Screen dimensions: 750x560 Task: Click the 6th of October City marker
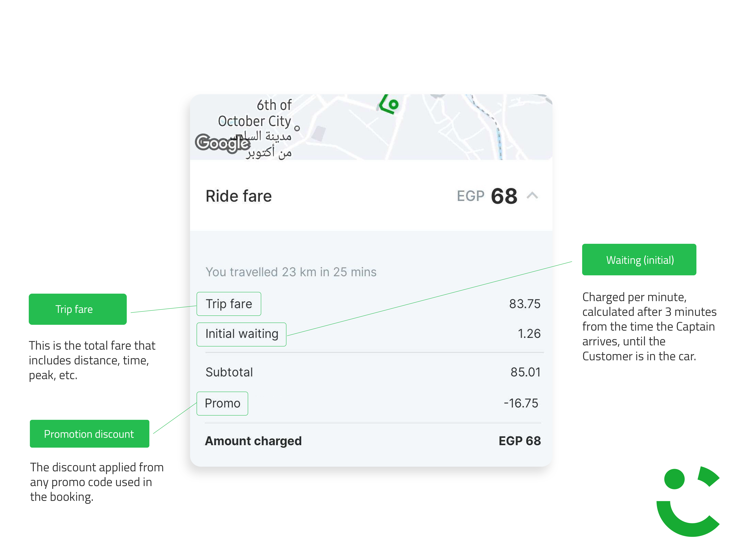tap(297, 128)
